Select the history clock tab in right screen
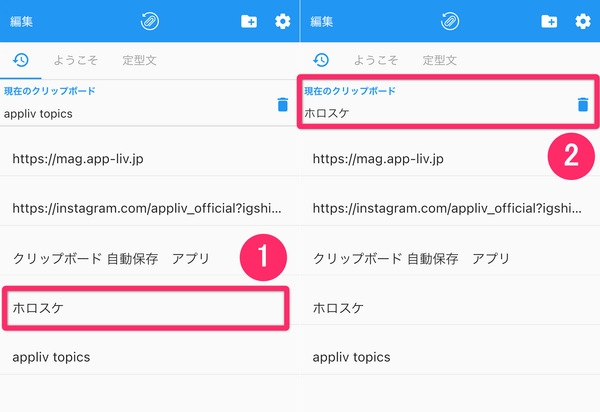Viewport: 600px width, 412px height. (x=321, y=60)
